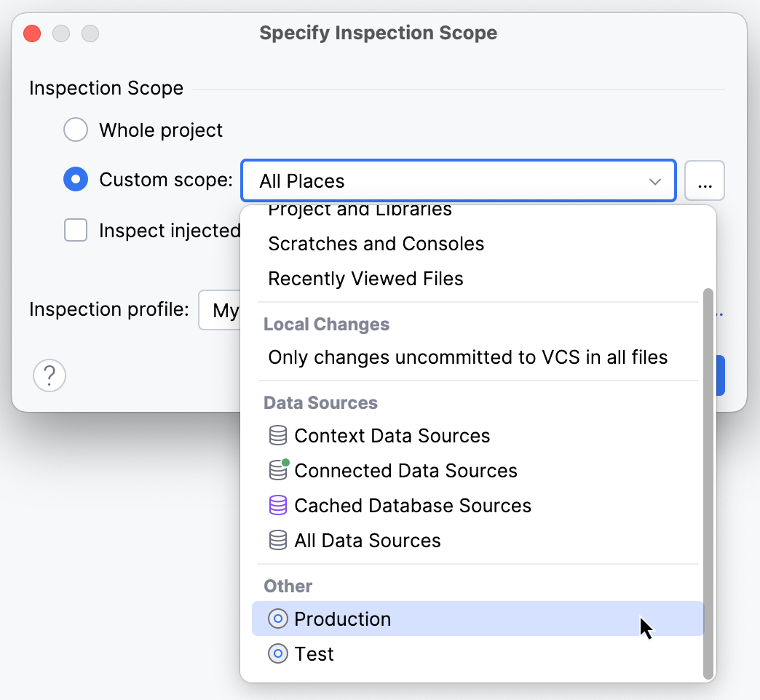
Task: Click the Test scope icon
Action: click(277, 653)
